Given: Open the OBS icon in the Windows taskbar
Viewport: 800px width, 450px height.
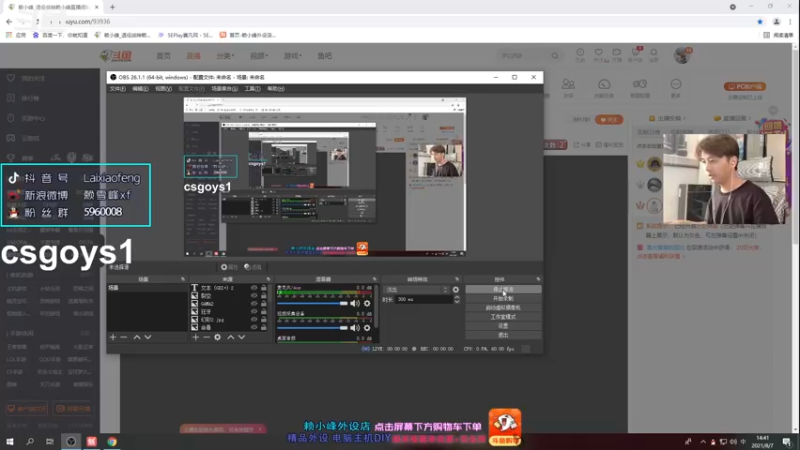Looking at the screenshot, I should (71, 442).
